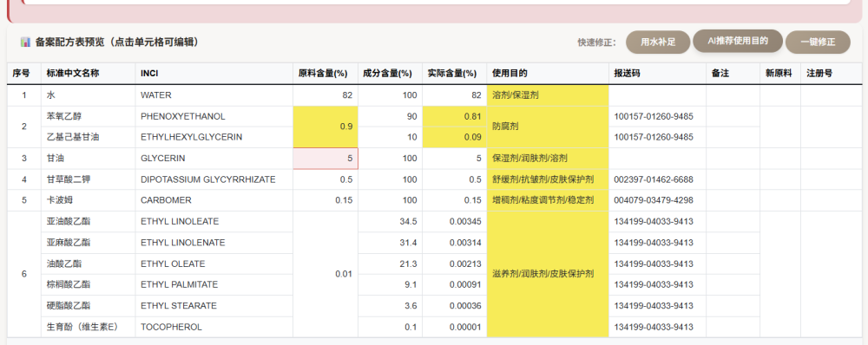
Task: Click the 保湿剂/润肤剂/溶剂 purpose cell
Action: 548,159
